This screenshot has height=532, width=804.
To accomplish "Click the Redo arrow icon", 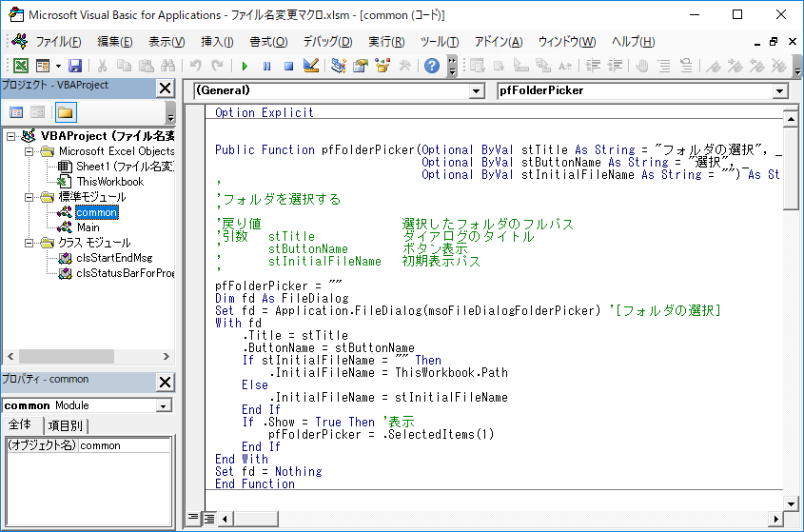I will (x=217, y=66).
